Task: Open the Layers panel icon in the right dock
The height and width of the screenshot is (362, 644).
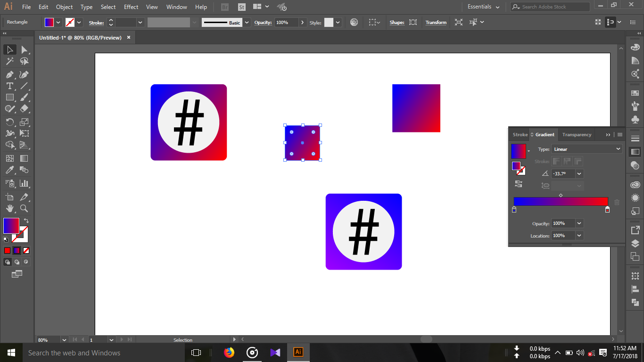Action: 635,243
